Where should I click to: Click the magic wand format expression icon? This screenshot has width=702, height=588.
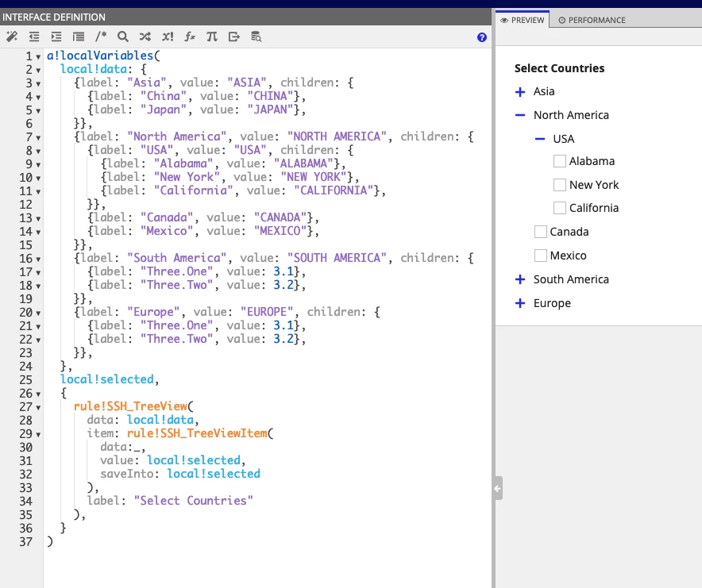(x=12, y=37)
